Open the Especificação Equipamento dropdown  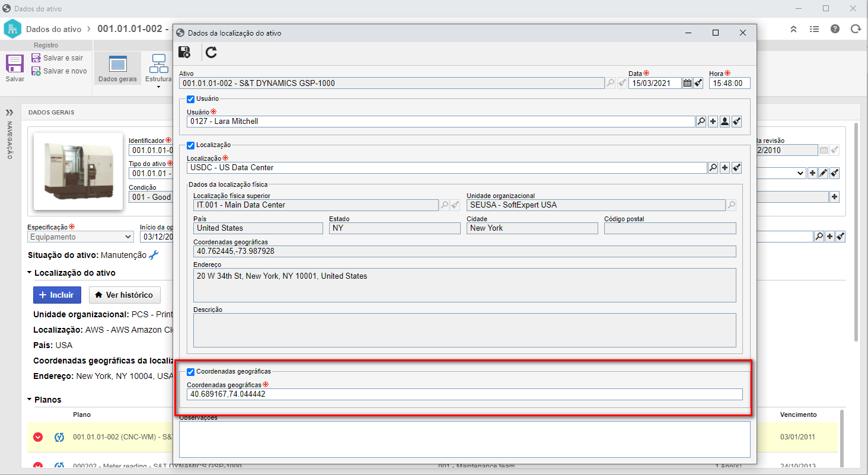tap(81, 237)
